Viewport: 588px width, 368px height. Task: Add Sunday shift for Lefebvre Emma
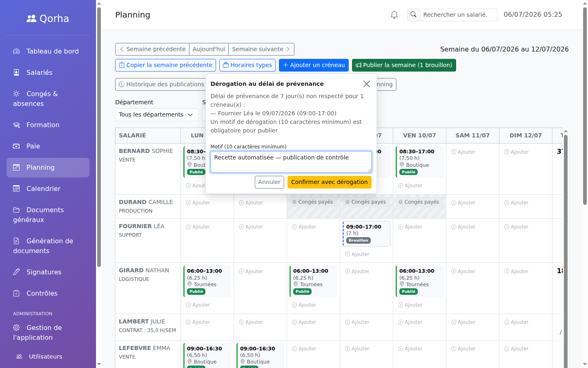[517, 349]
